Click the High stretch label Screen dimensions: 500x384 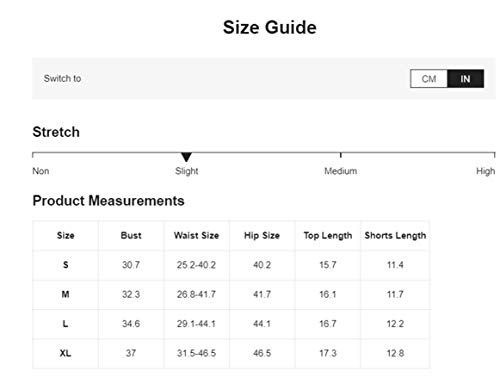point(485,171)
